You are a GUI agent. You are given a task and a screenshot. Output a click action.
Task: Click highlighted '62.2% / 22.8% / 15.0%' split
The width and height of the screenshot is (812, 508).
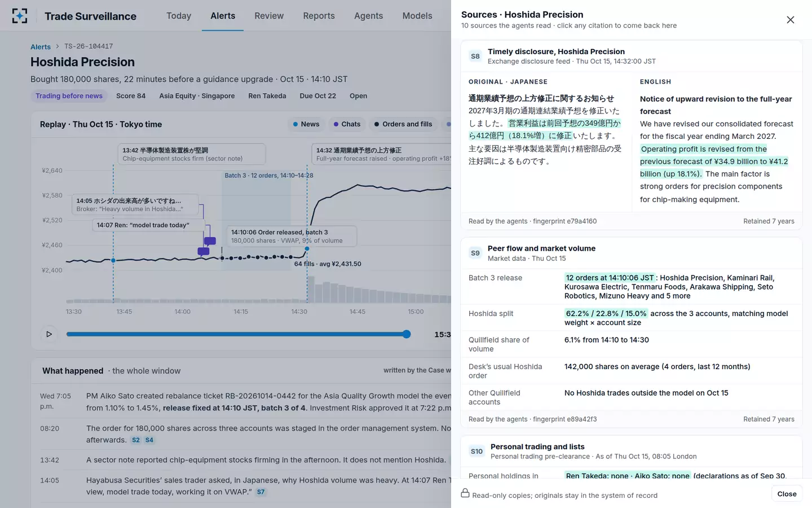[x=606, y=313]
